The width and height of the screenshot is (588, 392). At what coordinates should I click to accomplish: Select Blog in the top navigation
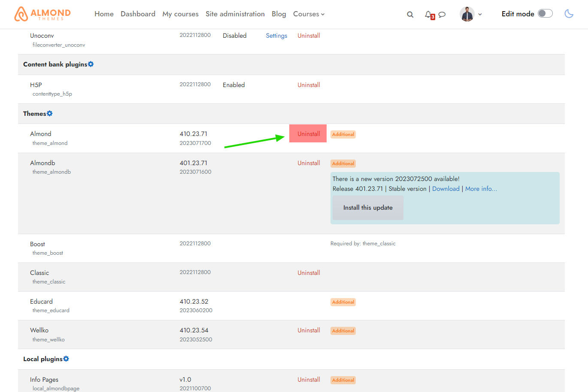pos(279,14)
